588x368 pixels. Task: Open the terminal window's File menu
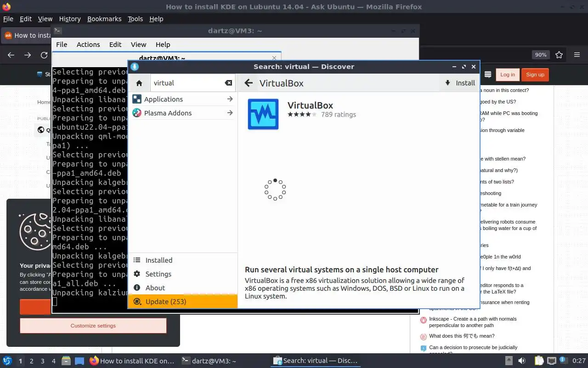pos(62,45)
